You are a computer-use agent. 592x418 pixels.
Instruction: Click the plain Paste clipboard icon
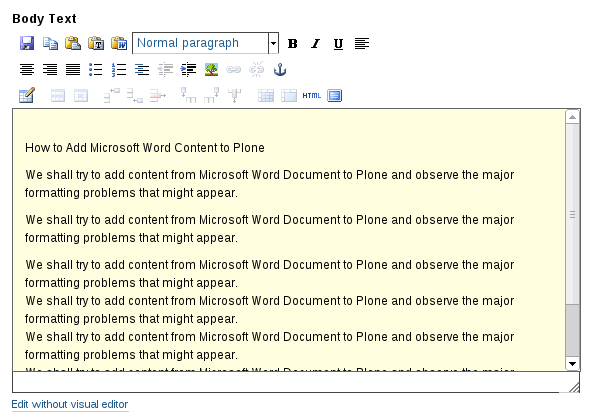coord(73,43)
